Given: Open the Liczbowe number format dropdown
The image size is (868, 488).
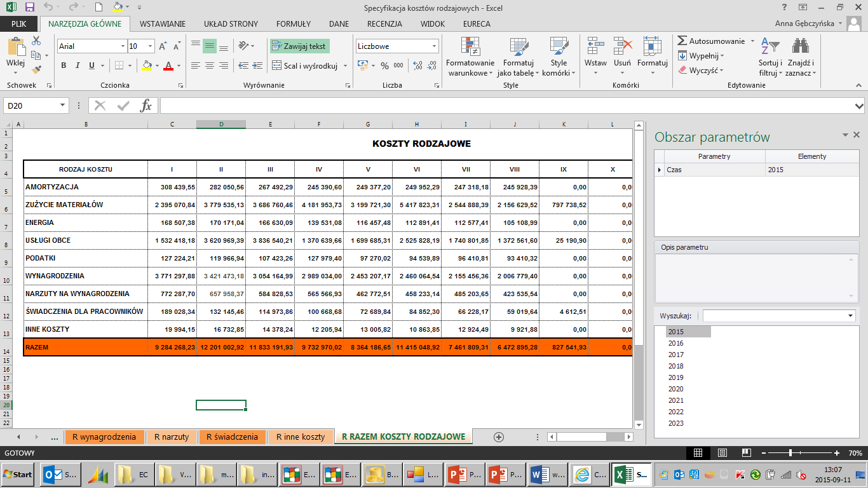Looking at the screenshot, I should click(435, 46).
